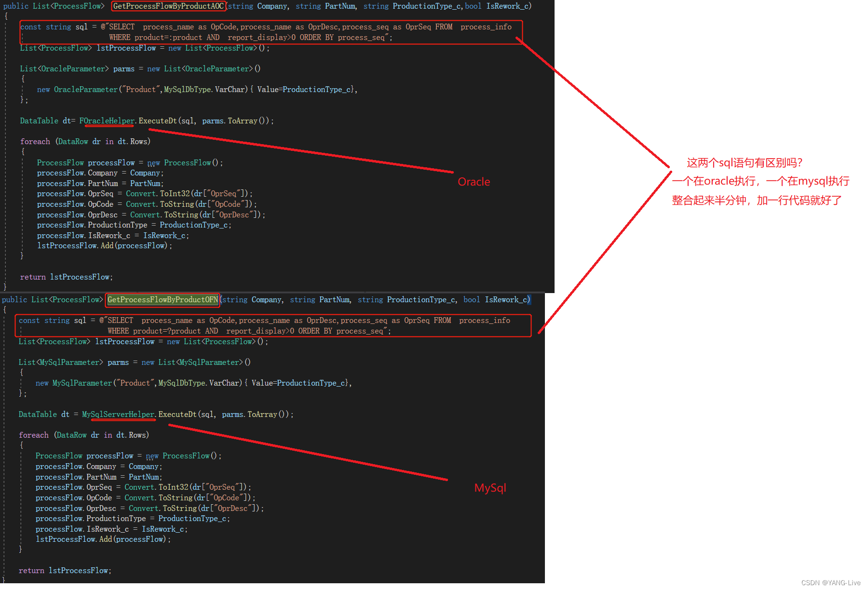Click 'string Company' parameter in AOC signature
Viewport: 868px width, 590px height.
point(258,6)
